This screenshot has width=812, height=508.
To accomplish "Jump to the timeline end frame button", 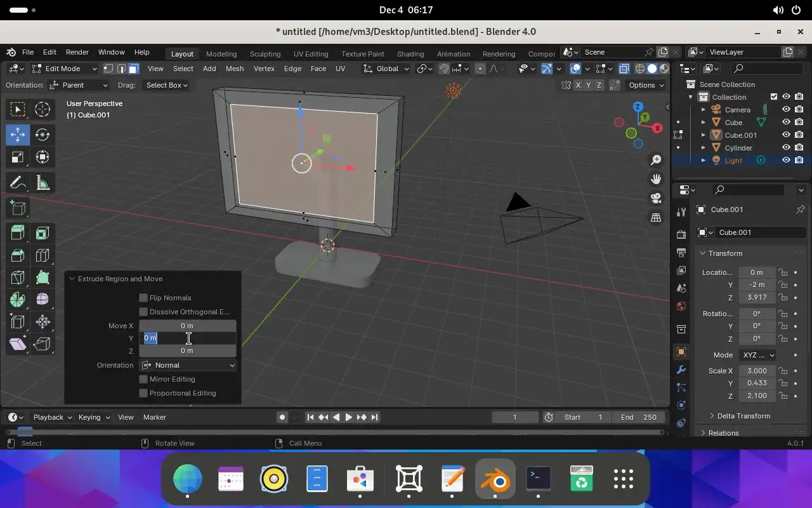I will (374, 417).
